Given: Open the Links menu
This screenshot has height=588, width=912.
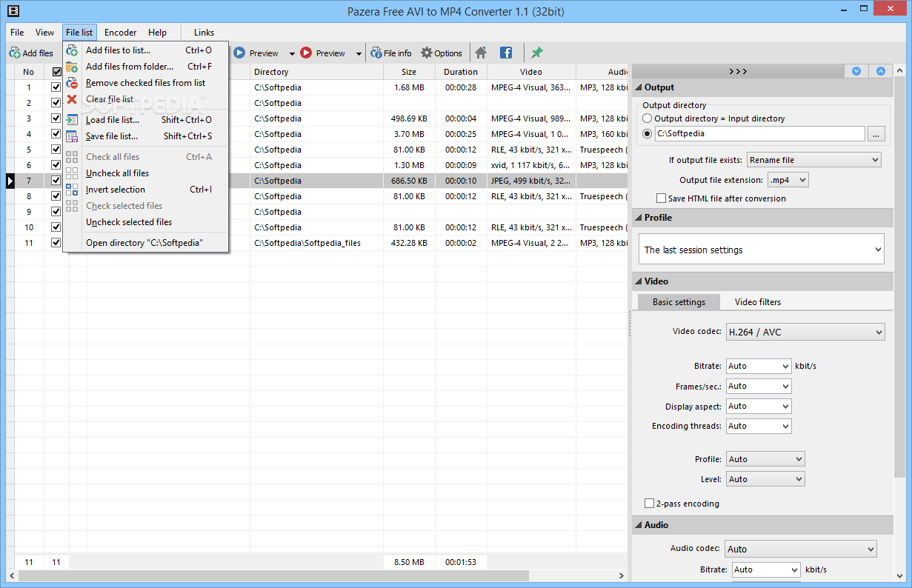Looking at the screenshot, I should pos(204,33).
